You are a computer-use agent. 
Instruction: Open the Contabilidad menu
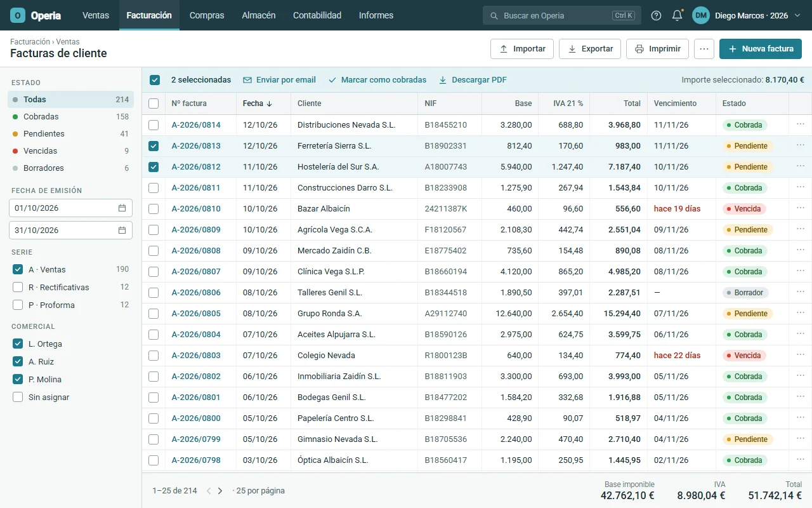point(317,15)
